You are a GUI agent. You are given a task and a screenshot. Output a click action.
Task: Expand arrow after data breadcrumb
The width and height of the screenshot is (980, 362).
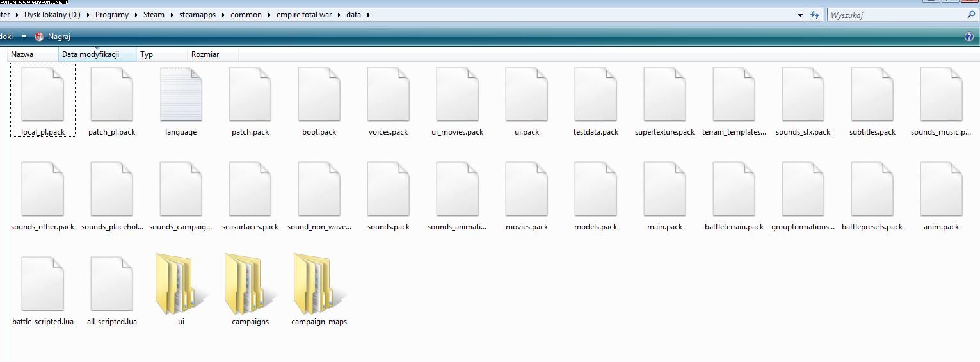(x=369, y=15)
